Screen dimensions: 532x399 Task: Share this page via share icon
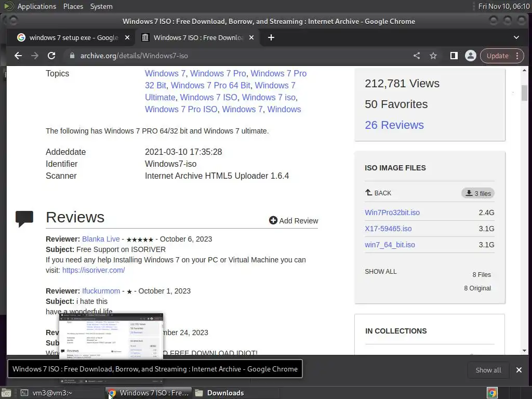[417, 56]
